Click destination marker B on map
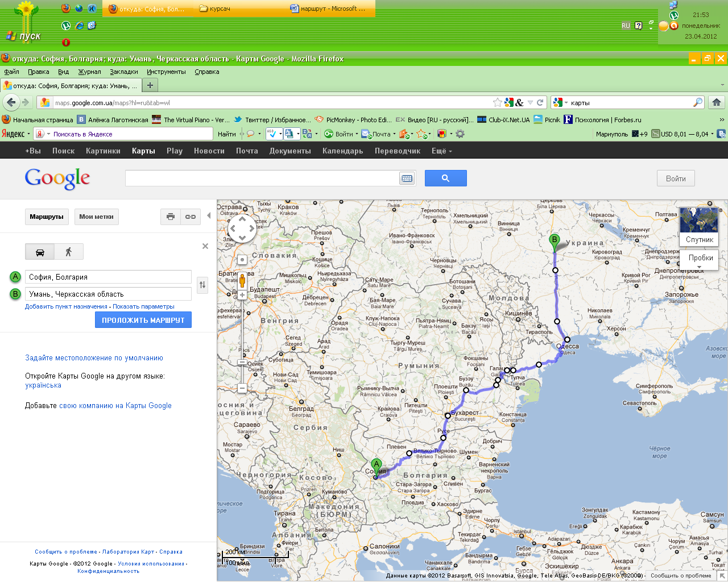728x582 pixels. [x=555, y=242]
